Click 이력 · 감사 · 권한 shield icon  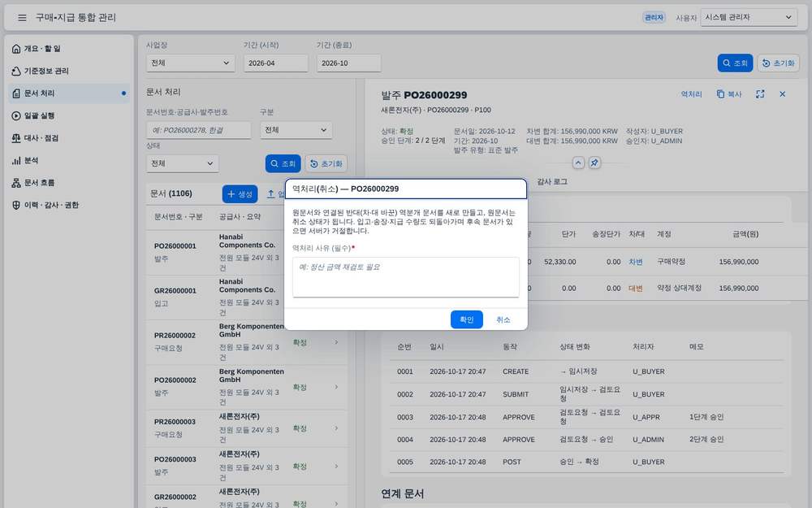pyautogui.click(x=16, y=205)
